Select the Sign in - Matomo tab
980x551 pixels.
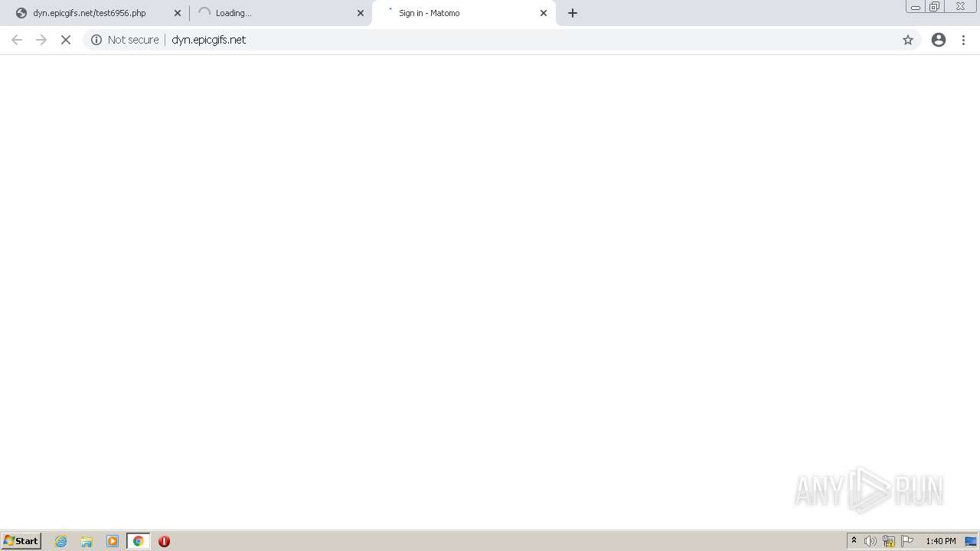463,13
